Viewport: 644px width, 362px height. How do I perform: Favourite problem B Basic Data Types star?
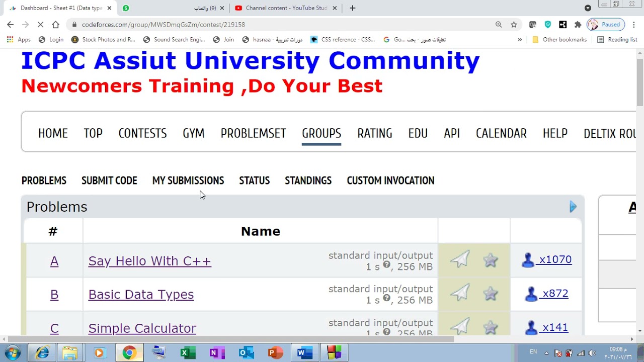491,294
